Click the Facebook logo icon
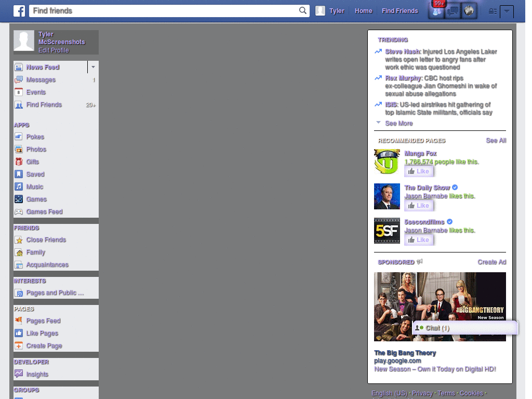Screen dimensions: 532x399 19,11
